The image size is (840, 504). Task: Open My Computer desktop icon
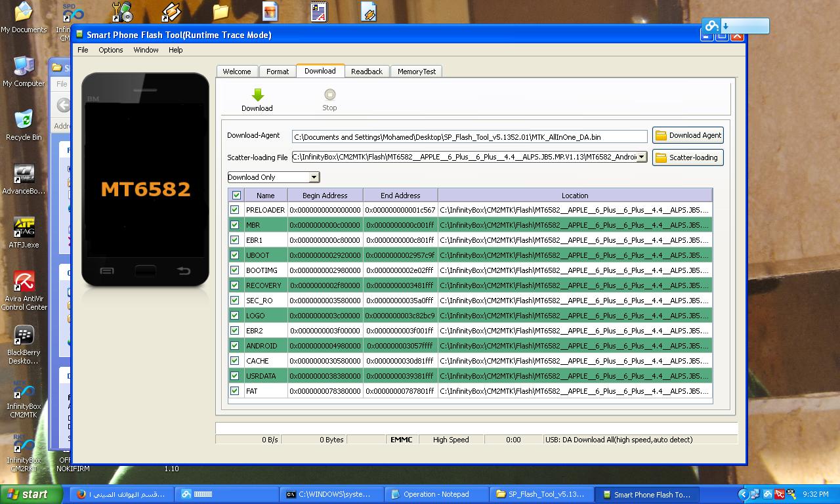[x=24, y=66]
